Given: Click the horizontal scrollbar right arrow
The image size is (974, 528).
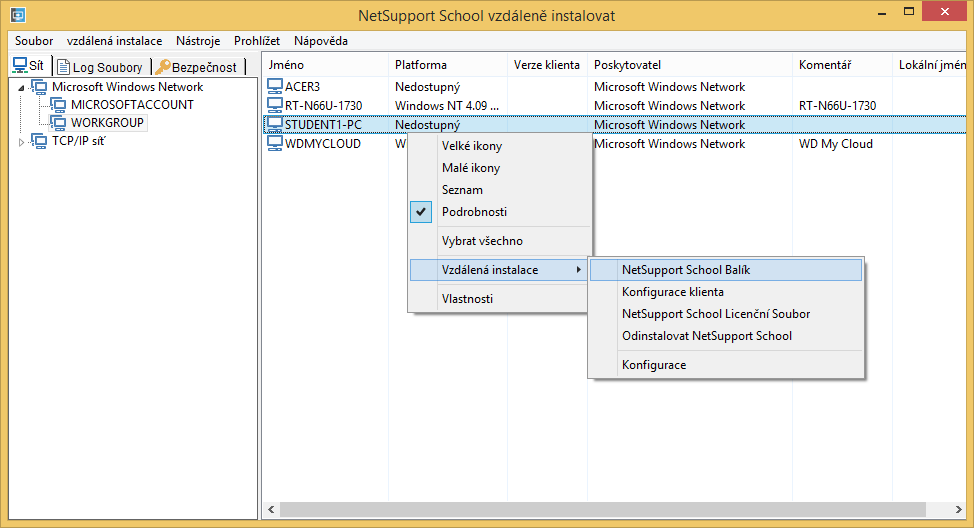Looking at the screenshot, I should pyautogui.click(x=958, y=509).
